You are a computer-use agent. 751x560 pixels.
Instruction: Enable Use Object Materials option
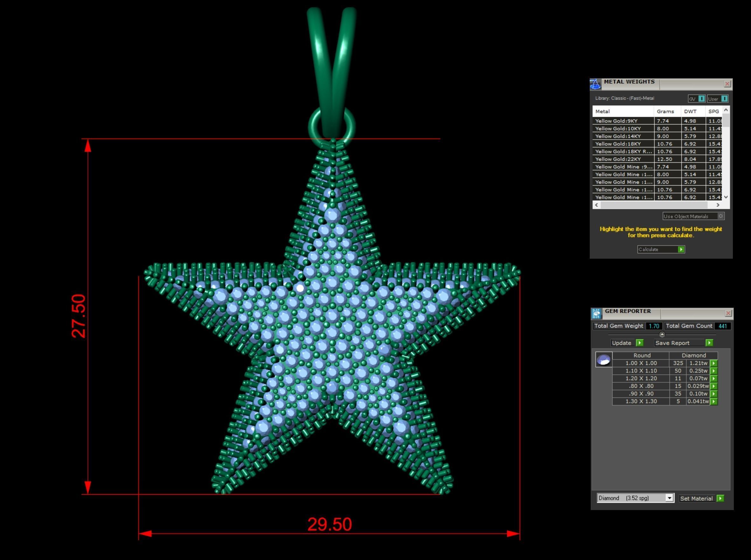693,216
